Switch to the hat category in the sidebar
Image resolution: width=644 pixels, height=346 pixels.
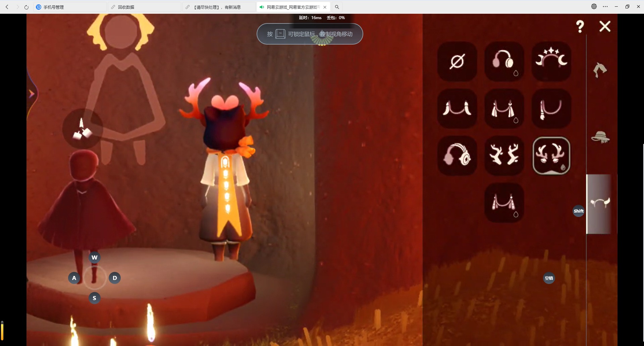pyautogui.click(x=600, y=137)
